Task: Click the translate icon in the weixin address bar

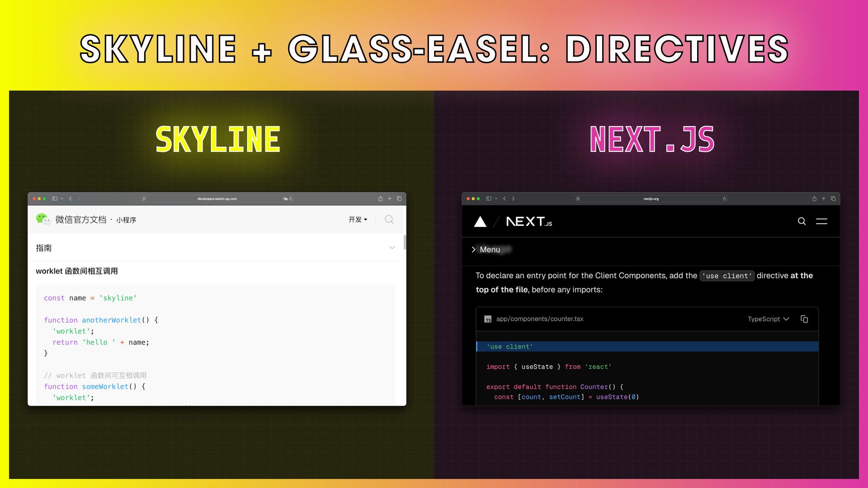Action: (285, 199)
